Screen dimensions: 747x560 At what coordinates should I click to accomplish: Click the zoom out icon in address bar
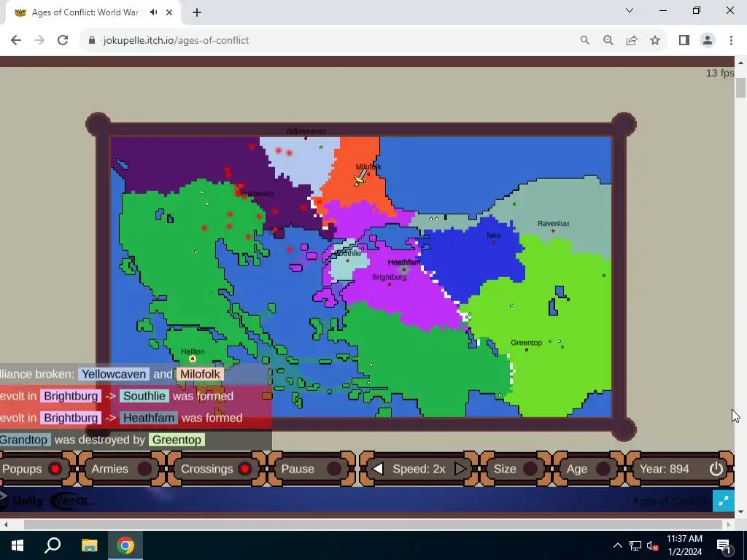coord(608,41)
